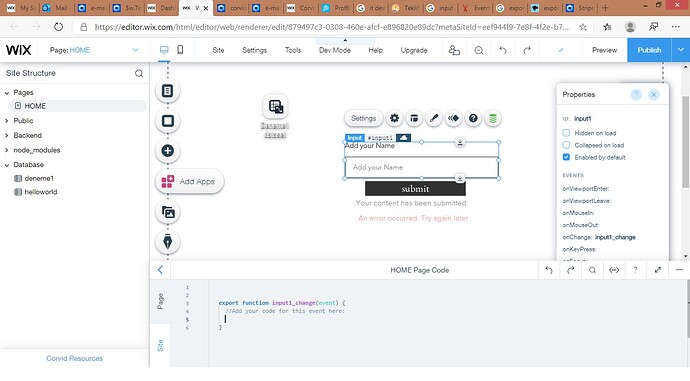Open the Add elements plus button
690x381 pixels.
point(168,151)
